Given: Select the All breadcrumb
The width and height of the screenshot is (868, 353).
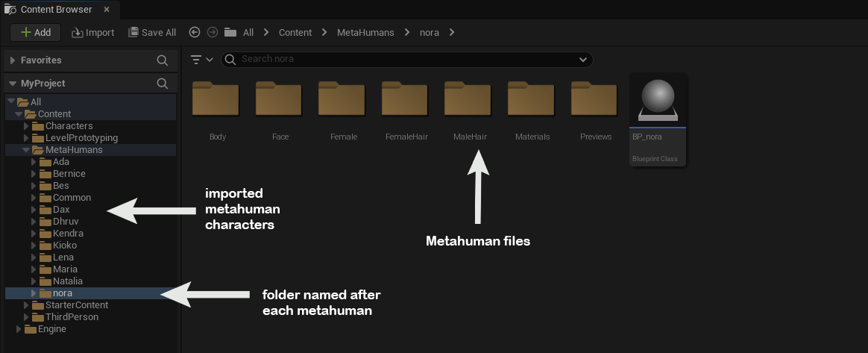Looking at the screenshot, I should (248, 33).
